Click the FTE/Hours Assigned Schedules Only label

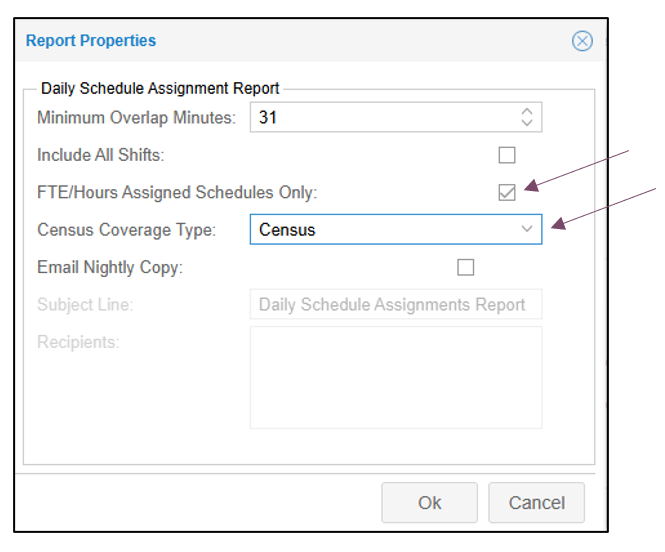pyautogui.click(x=177, y=192)
